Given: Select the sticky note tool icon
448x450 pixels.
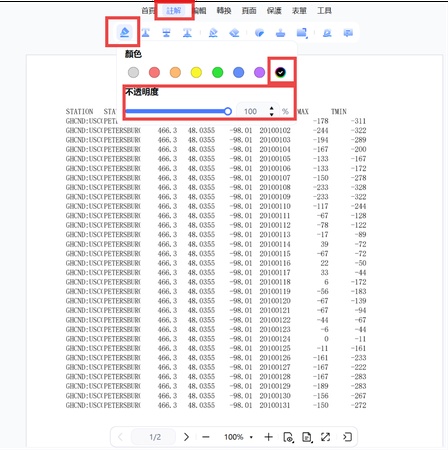Looking at the screenshot, I should coord(348,33).
